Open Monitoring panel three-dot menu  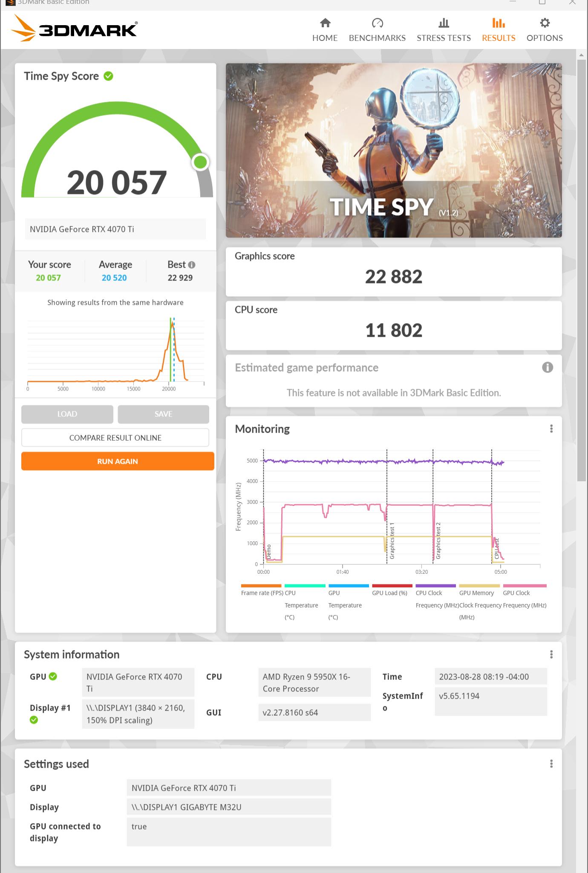pos(551,429)
